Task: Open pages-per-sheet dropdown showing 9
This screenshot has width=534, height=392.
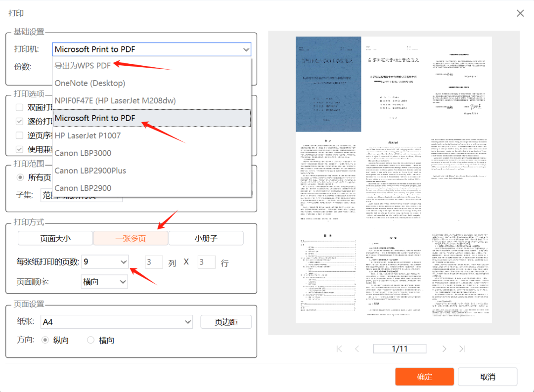Action: [123, 261]
